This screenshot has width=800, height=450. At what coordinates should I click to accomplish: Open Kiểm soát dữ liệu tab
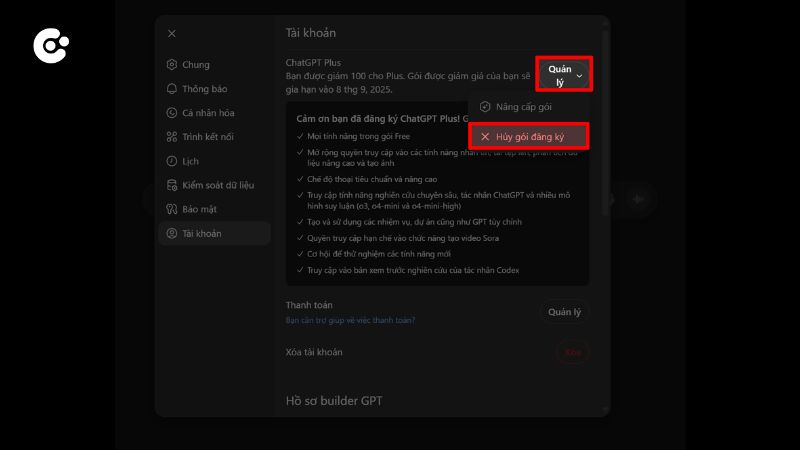point(214,185)
